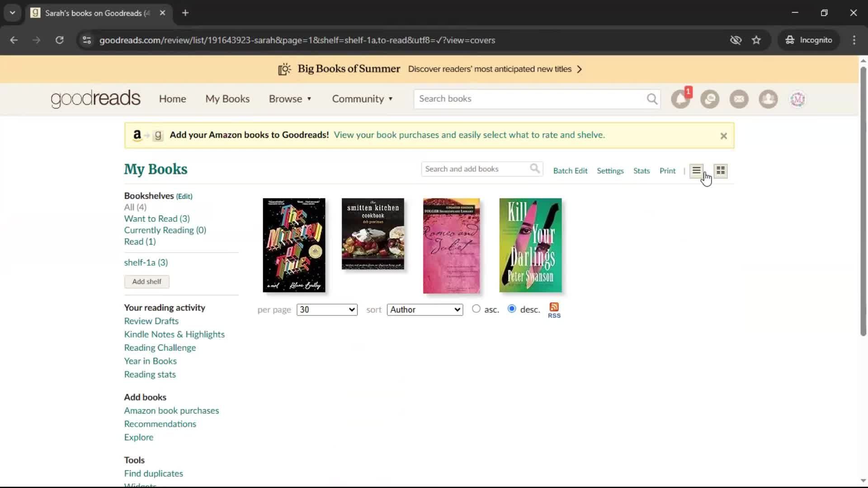
Task: Bookmark this page with the star
Action: pyautogui.click(x=756, y=40)
